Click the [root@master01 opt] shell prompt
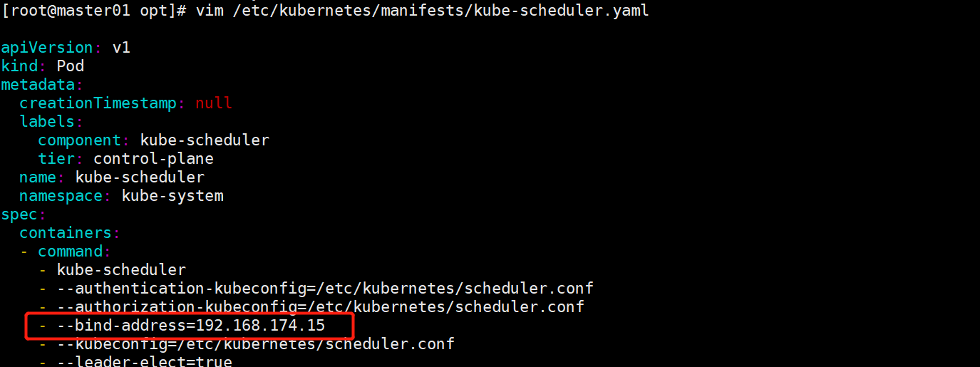 (x=93, y=11)
